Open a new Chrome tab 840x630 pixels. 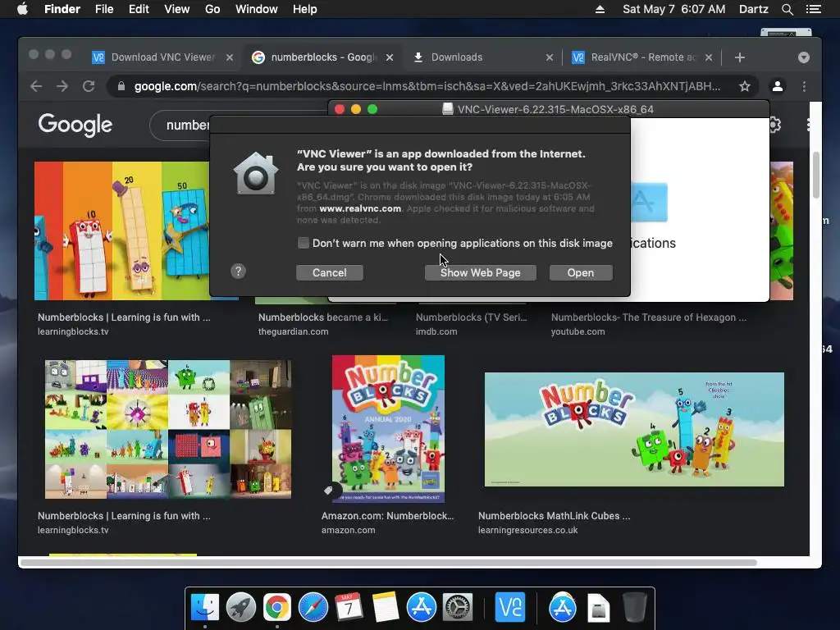click(740, 57)
